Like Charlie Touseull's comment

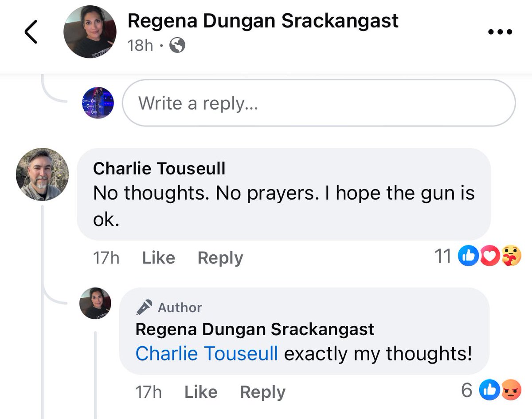click(158, 258)
